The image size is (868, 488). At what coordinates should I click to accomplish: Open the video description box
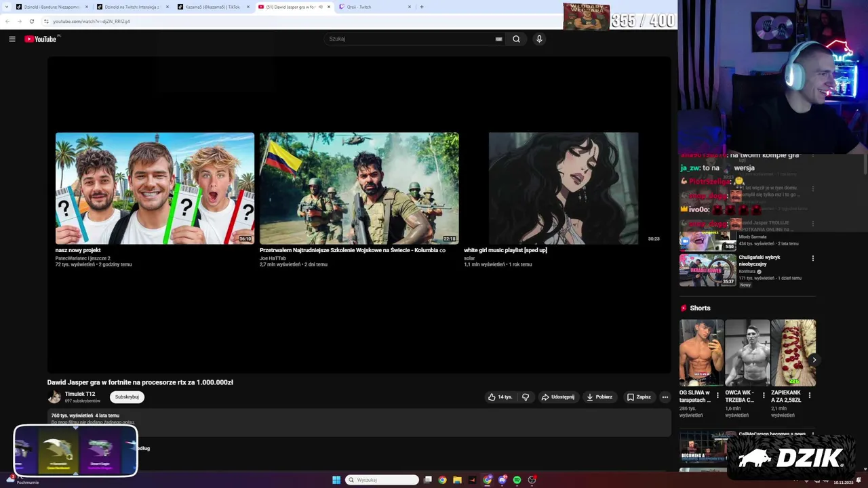[x=359, y=423]
